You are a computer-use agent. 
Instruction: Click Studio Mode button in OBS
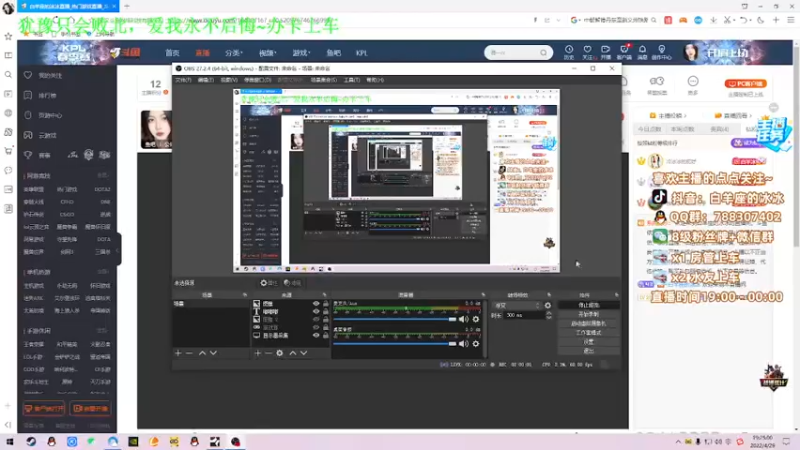pos(588,333)
